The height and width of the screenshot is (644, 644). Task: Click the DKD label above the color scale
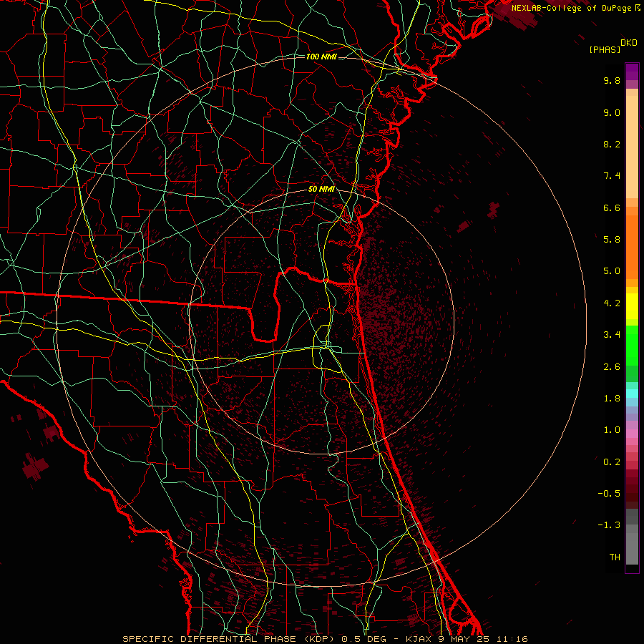tap(629, 43)
